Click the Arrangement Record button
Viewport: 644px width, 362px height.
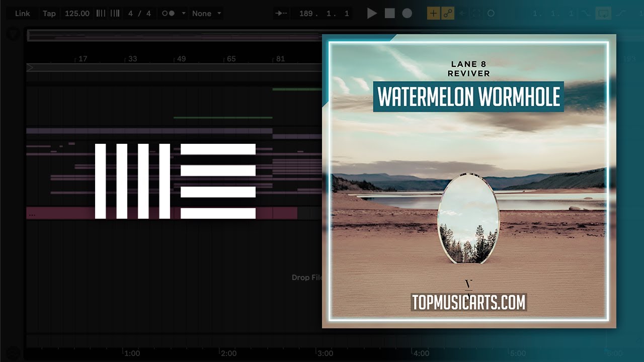coord(407,14)
